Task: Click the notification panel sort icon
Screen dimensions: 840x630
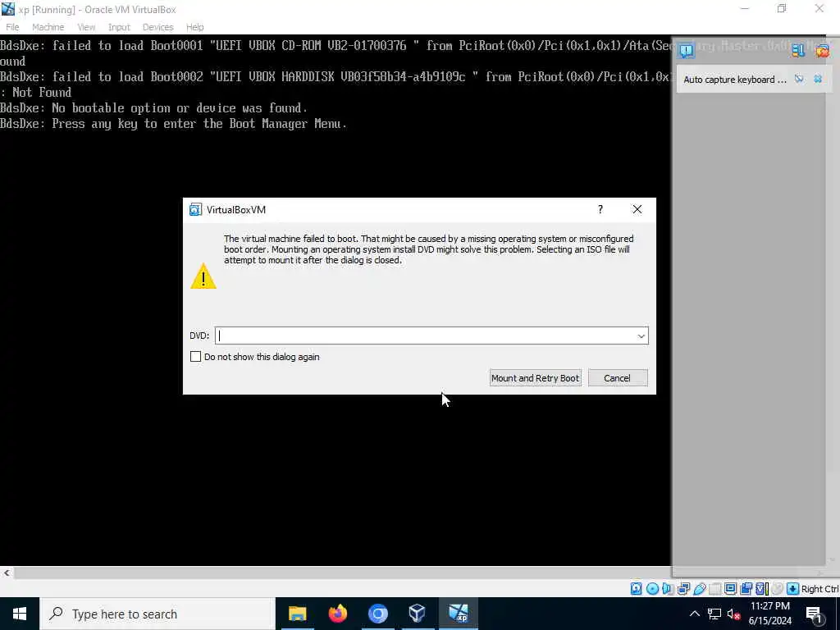Action: click(x=798, y=50)
